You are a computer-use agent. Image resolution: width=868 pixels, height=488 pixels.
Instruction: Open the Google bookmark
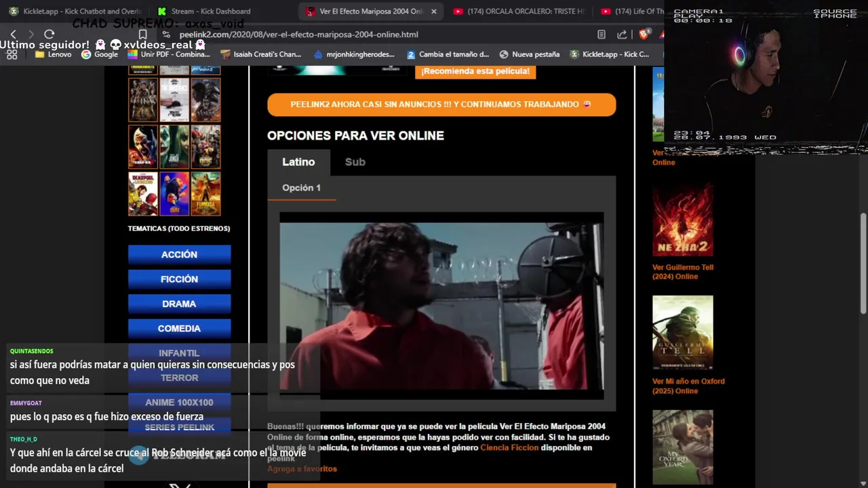tap(100, 54)
